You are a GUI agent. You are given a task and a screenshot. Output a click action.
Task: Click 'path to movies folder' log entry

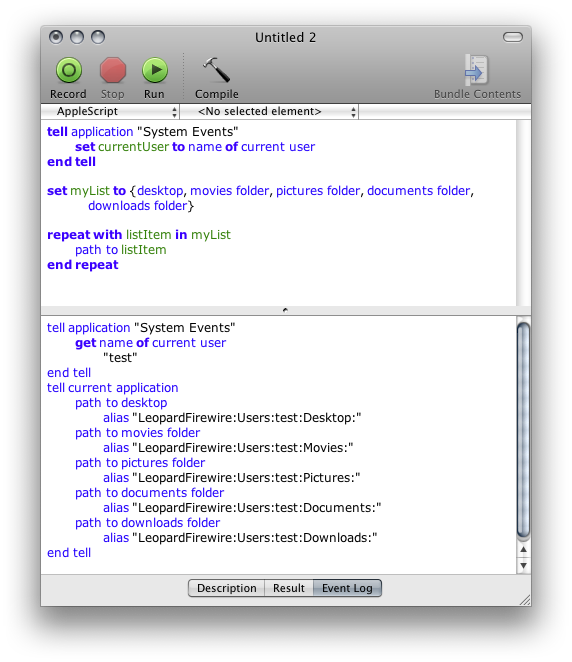(x=138, y=433)
